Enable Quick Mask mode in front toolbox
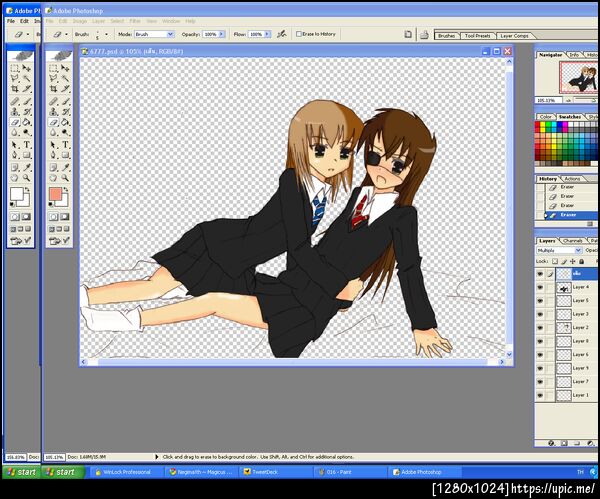The width and height of the screenshot is (600, 499). [65, 217]
